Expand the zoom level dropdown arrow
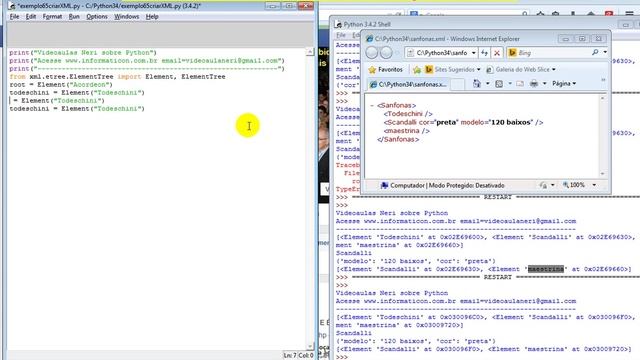This screenshot has height=360, width=640. pos(594,185)
